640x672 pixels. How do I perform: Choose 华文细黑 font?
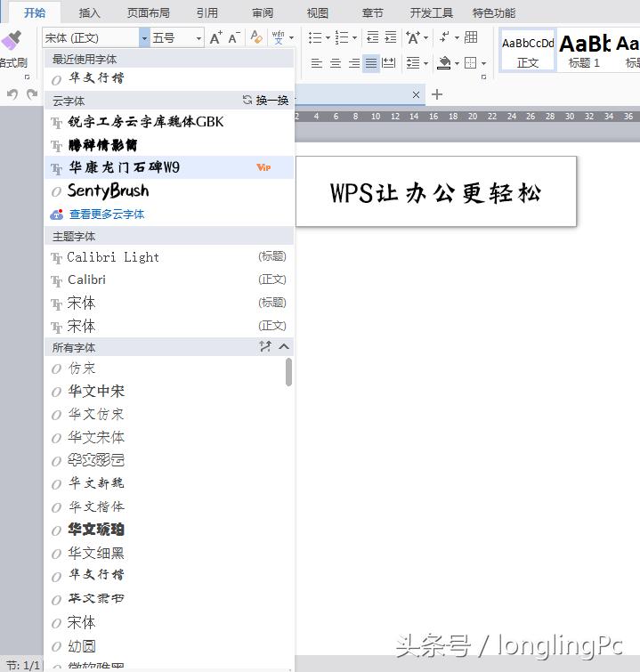pyautogui.click(x=165, y=553)
